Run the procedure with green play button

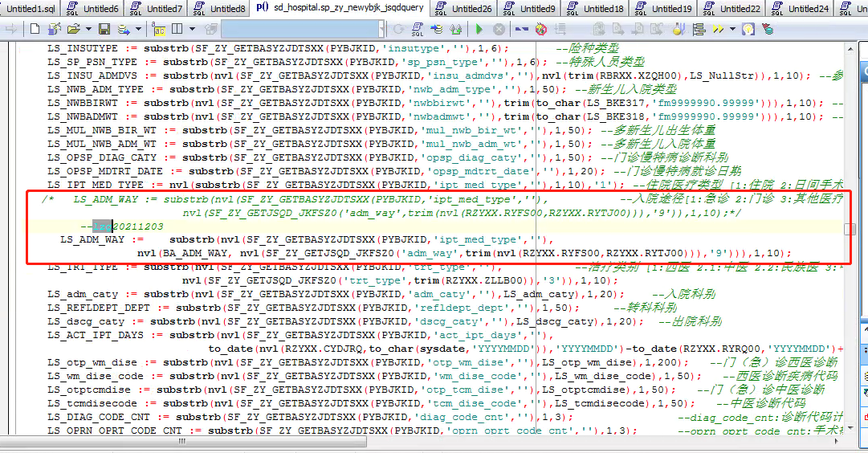click(x=479, y=29)
